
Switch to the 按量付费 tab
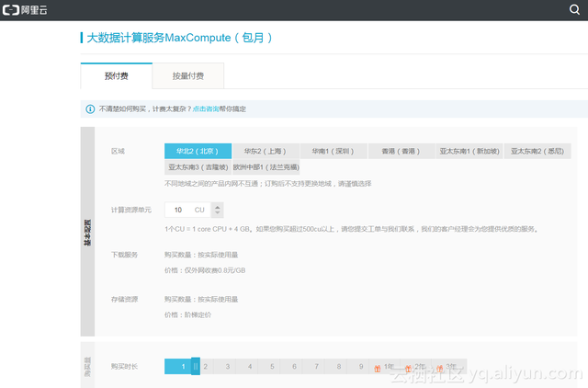tap(187, 75)
